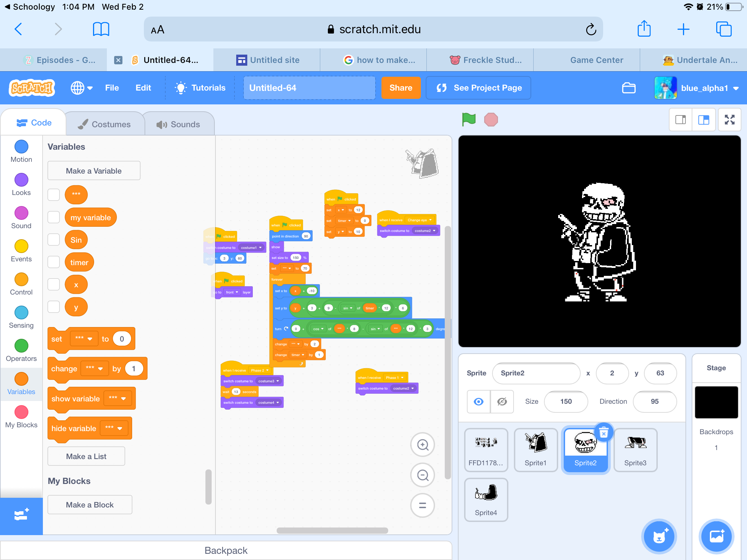Switch to the Costumes tab
747x560 pixels.
(x=104, y=124)
